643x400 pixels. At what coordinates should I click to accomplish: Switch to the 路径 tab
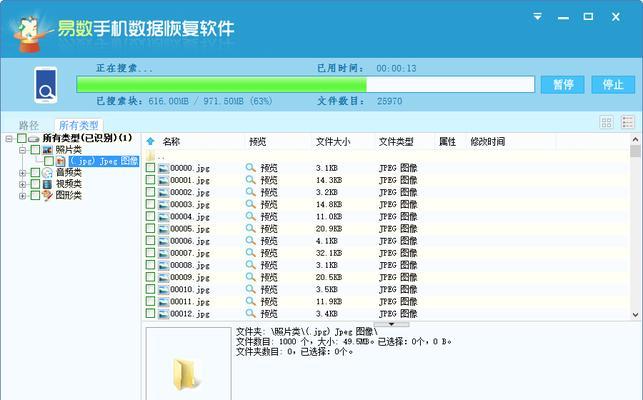(x=29, y=125)
